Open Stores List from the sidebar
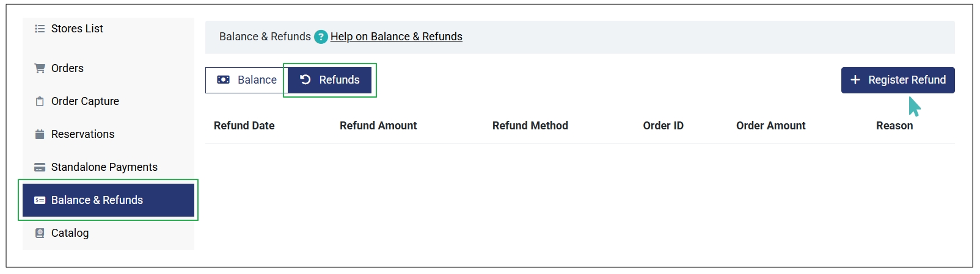 click(77, 29)
